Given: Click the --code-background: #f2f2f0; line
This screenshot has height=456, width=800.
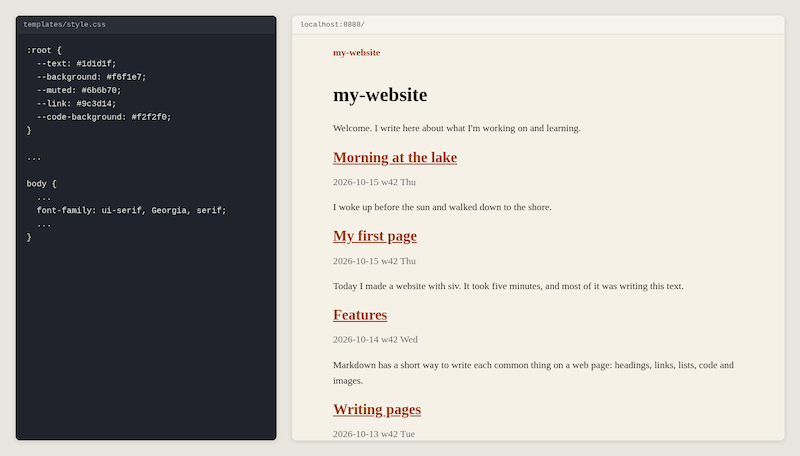Looking at the screenshot, I should click(x=104, y=117).
